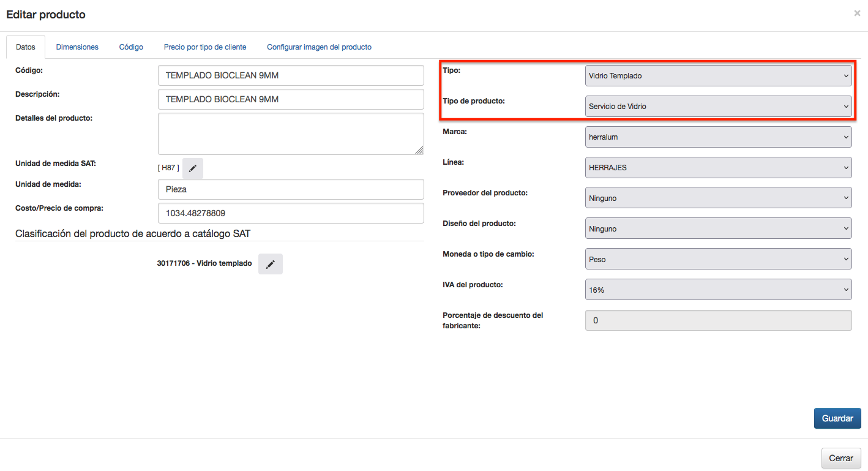The width and height of the screenshot is (868, 471).
Task: Open the IVA del producto dropdown
Action: tap(718, 290)
